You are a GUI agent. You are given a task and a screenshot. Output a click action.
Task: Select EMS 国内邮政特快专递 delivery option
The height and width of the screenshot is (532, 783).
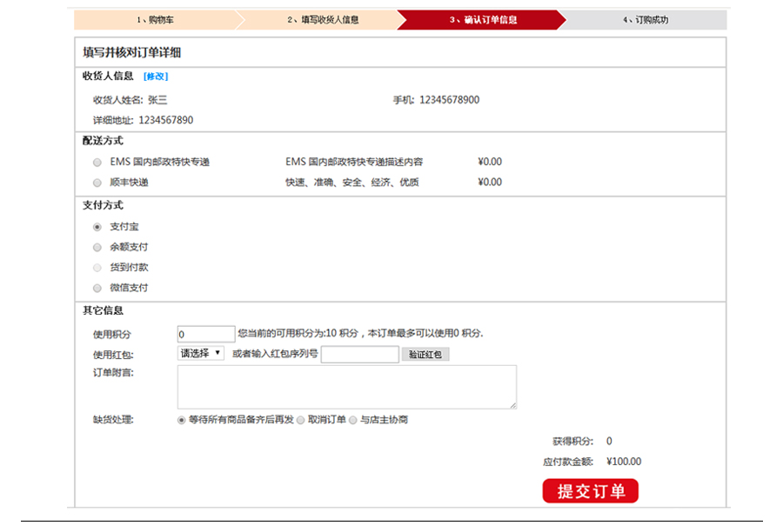pyautogui.click(x=97, y=163)
